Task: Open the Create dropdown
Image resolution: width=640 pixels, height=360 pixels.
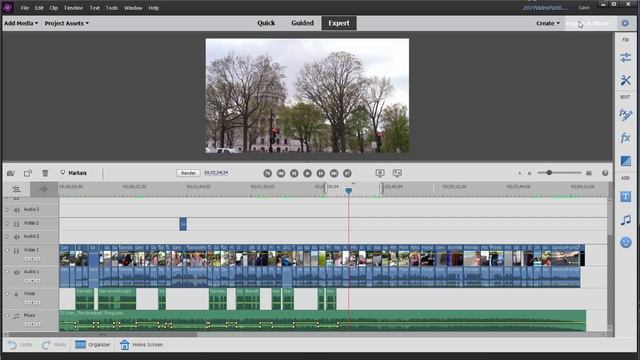Action: pos(548,23)
